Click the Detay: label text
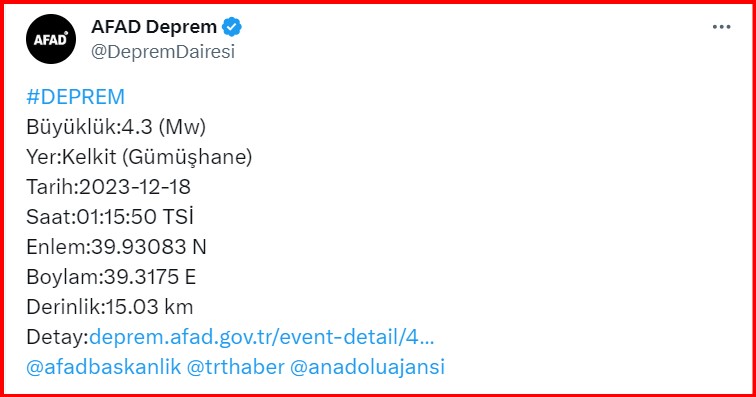Image resolution: width=756 pixels, height=397 pixels. 57,337
